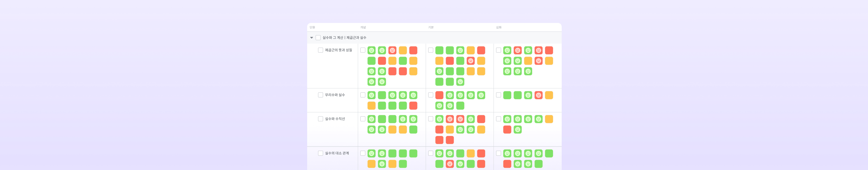Collapse the 실수와 그 계산 chapter group
The width and height of the screenshot is (868, 170).
pyautogui.click(x=311, y=38)
